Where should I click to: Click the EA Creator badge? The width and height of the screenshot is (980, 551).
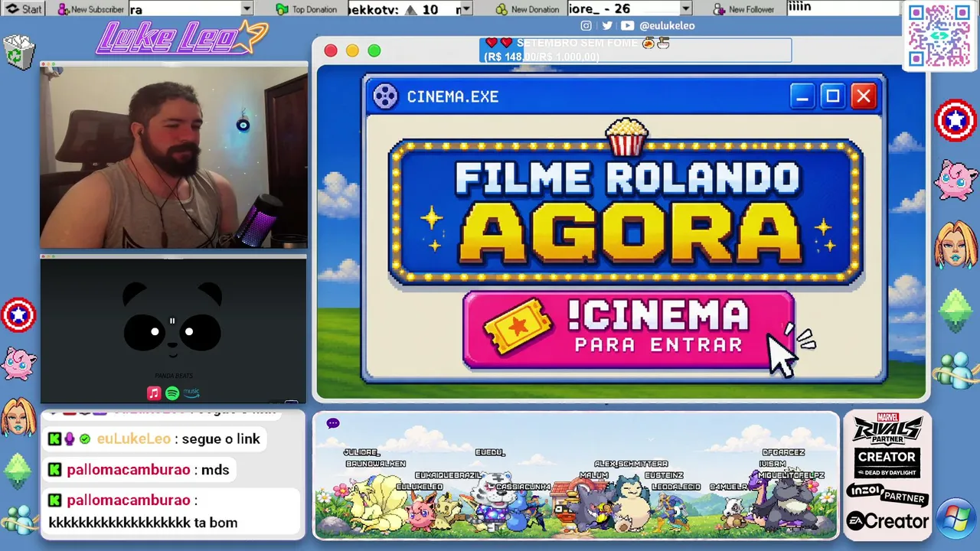coord(887,521)
